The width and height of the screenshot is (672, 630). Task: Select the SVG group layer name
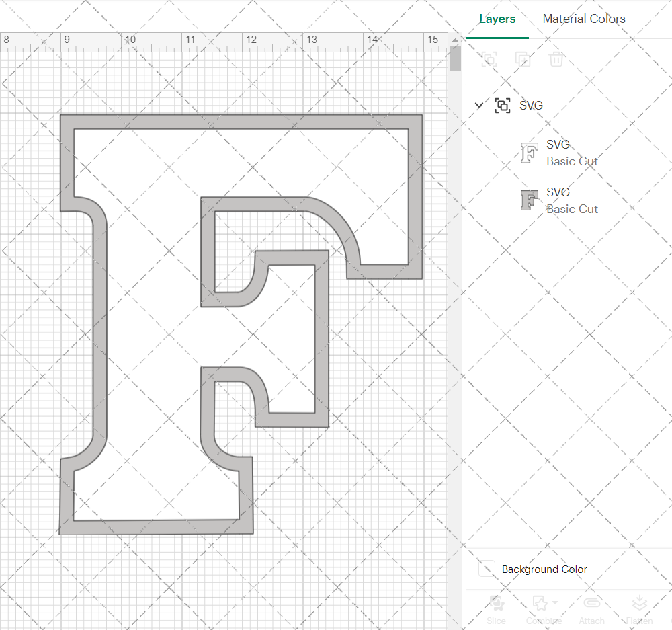tap(531, 105)
